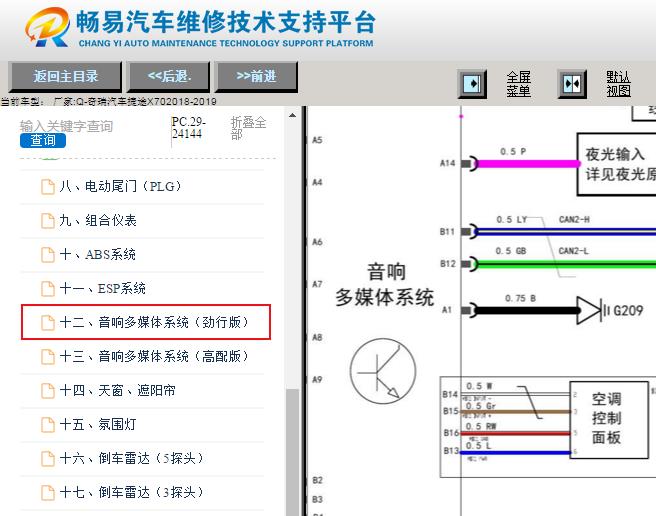Image resolution: width=656 pixels, height=516 pixels.
Task: Click the sidebar scrollbar thumb
Action: pos(292,452)
